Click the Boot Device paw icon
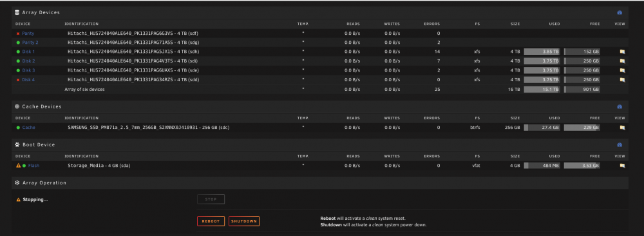This screenshot has height=236, width=644. [17, 144]
